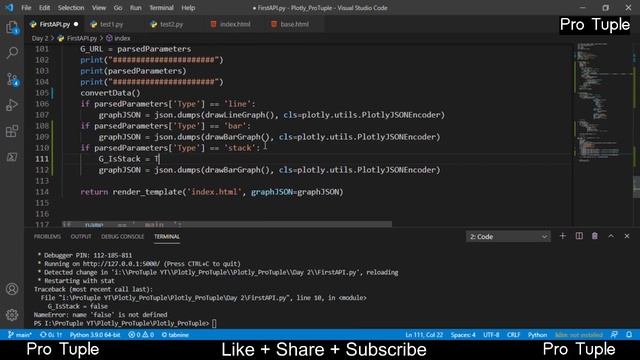Click CRLF end of line selector

pos(513,335)
